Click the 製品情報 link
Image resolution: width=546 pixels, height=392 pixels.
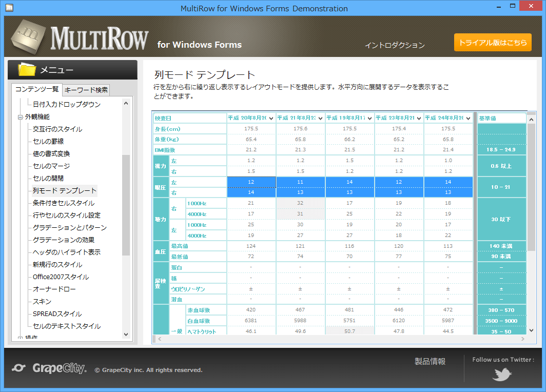click(429, 361)
